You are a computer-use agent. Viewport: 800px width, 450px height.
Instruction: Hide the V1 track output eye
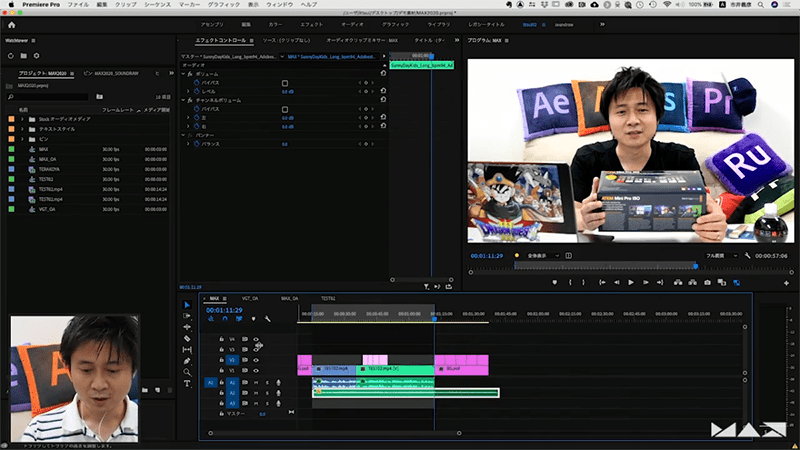[256, 370]
